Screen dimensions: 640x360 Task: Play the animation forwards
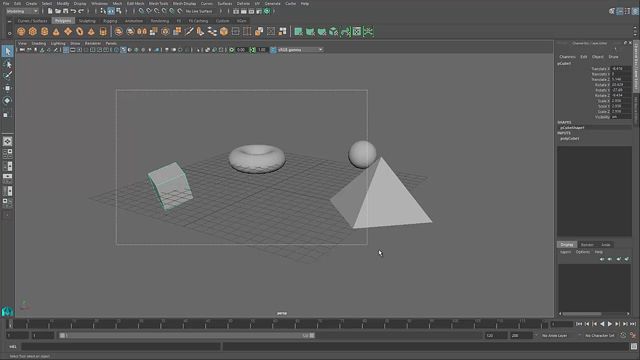610,324
